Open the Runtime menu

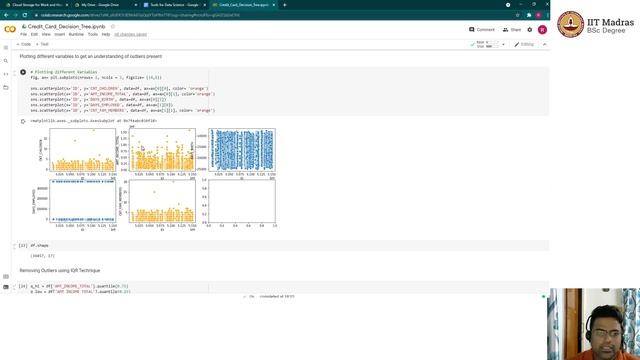(x=76, y=35)
